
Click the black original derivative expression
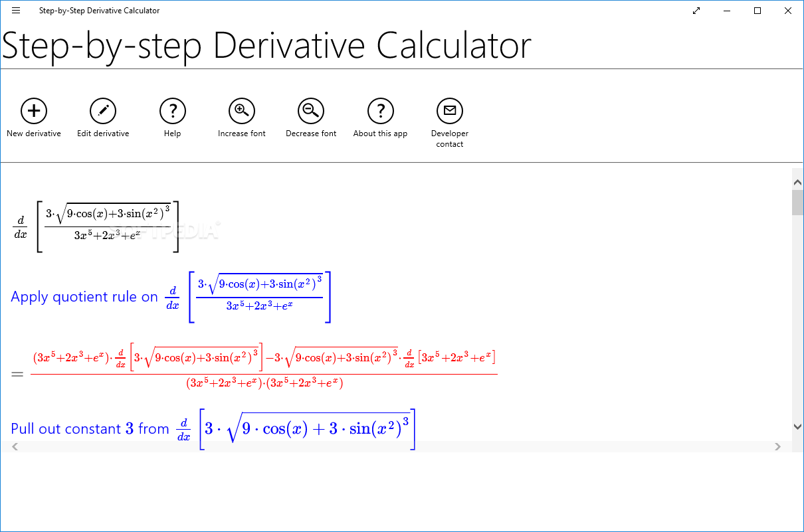coord(96,226)
